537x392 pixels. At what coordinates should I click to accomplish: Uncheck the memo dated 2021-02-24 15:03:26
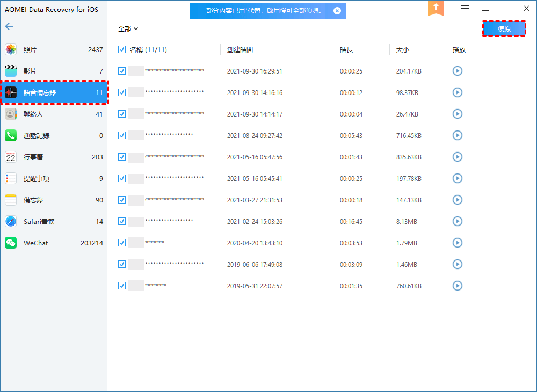[122, 221]
